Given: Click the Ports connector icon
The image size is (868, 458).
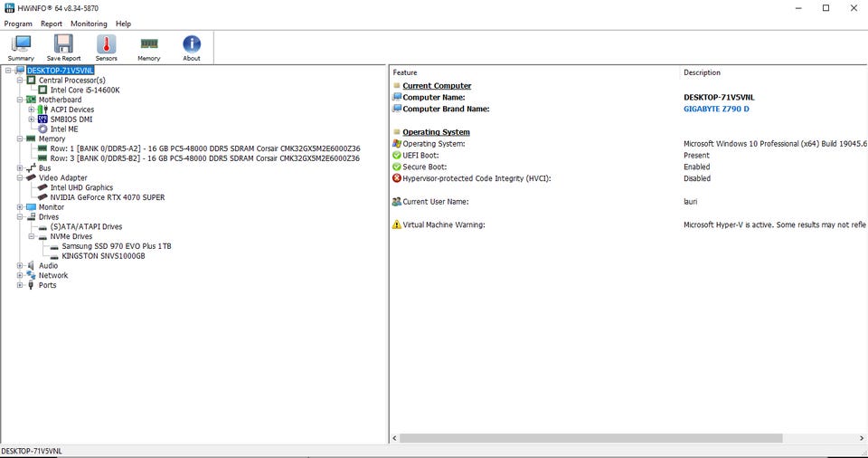Looking at the screenshot, I should pyautogui.click(x=31, y=285).
